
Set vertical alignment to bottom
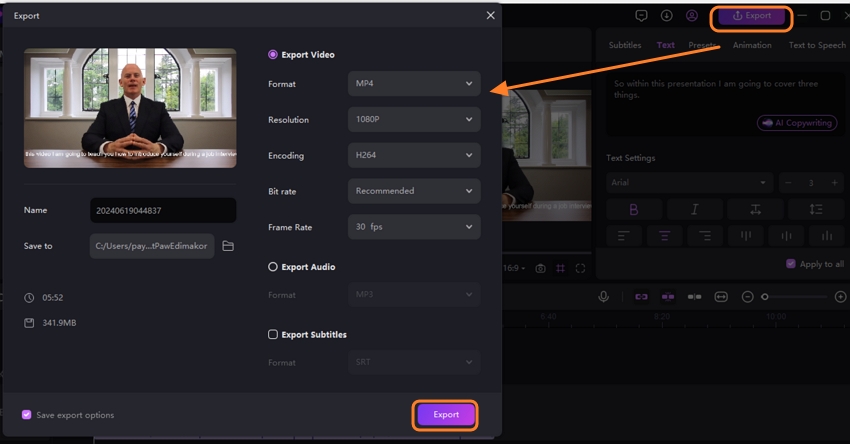[827, 236]
